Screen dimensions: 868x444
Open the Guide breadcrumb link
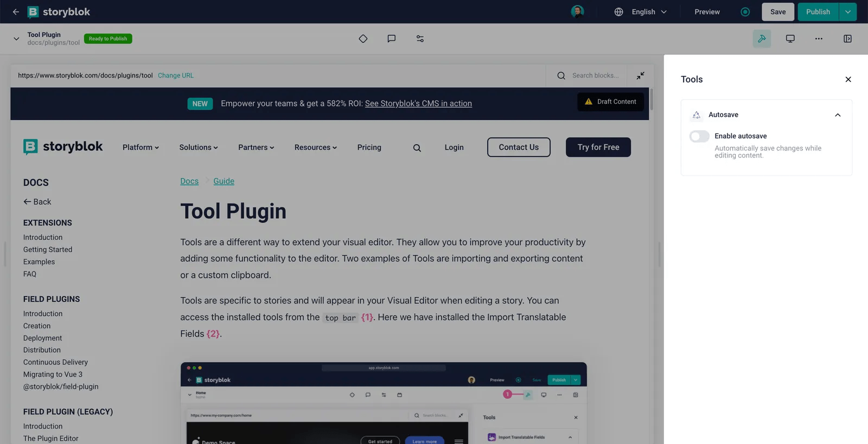coord(224,181)
